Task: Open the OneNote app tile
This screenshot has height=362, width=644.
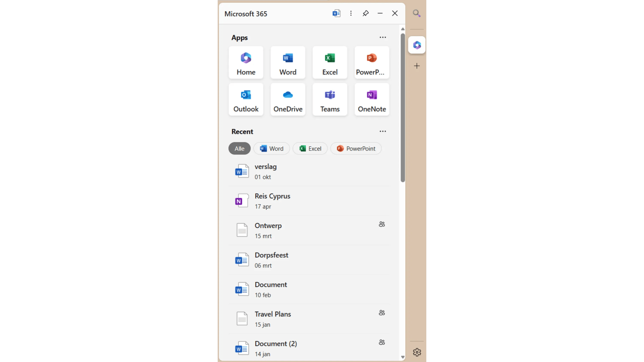Action: pos(372,100)
